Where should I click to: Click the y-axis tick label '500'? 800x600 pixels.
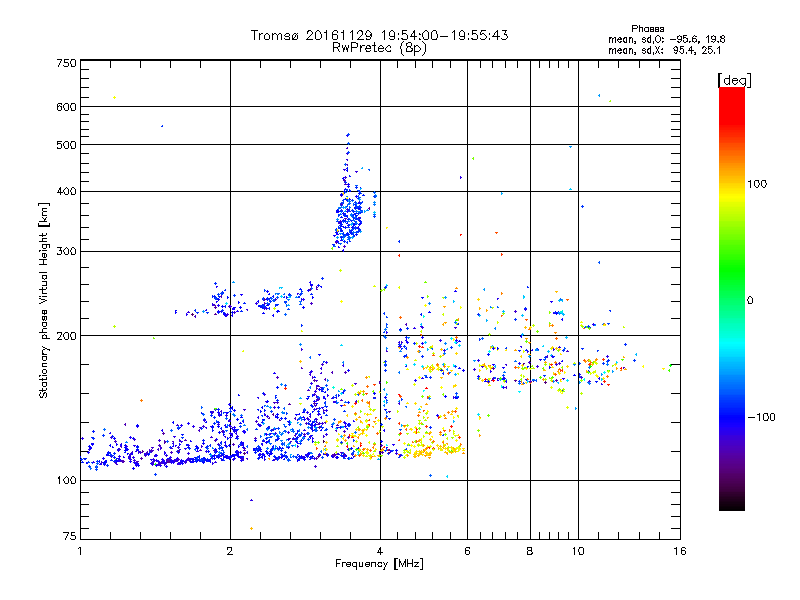tap(66, 145)
